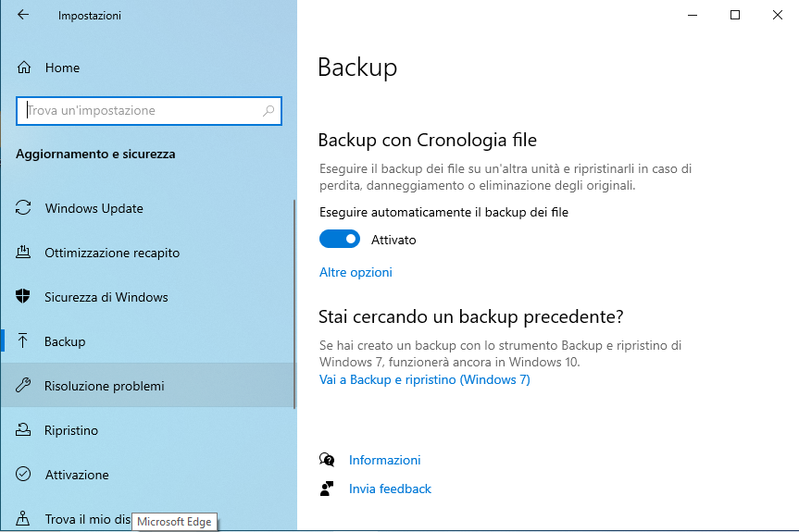Click the sidebar vertical scrollbar

(x=294, y=305)
